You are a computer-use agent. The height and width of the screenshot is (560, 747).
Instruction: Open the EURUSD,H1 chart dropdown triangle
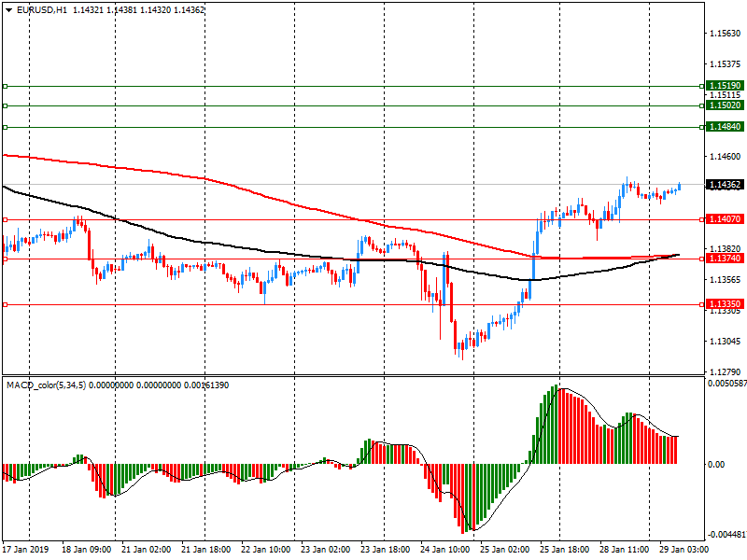tap(8, 9)
